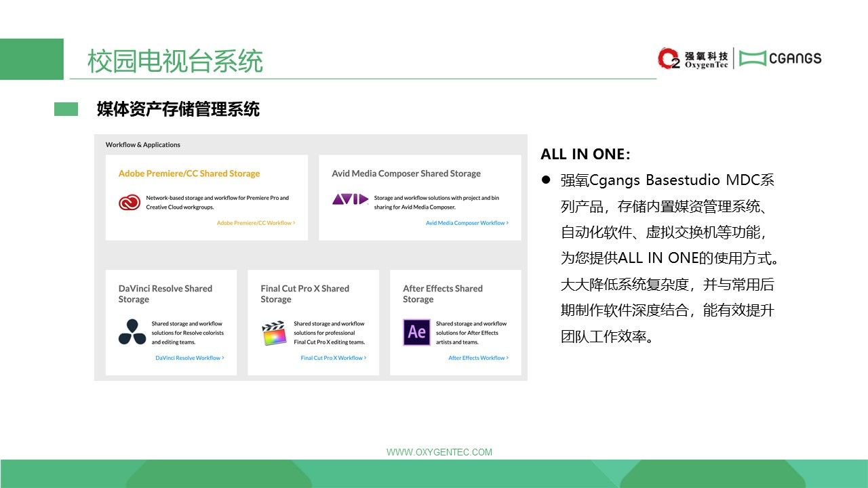The width and height of the screenshot is (868, 488).
Task: Select the Adobe Premiere/CC Shared Storage heading
Action: [189, 174]
